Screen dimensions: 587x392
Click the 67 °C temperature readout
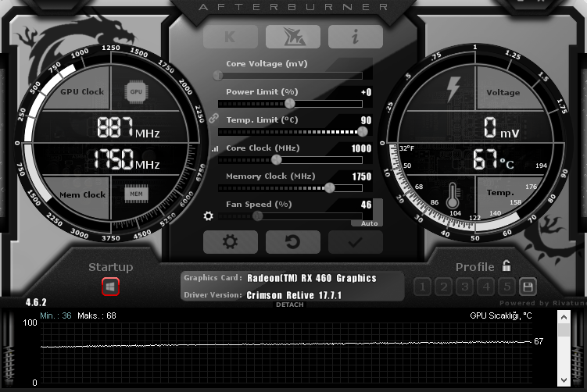[493, 160]
